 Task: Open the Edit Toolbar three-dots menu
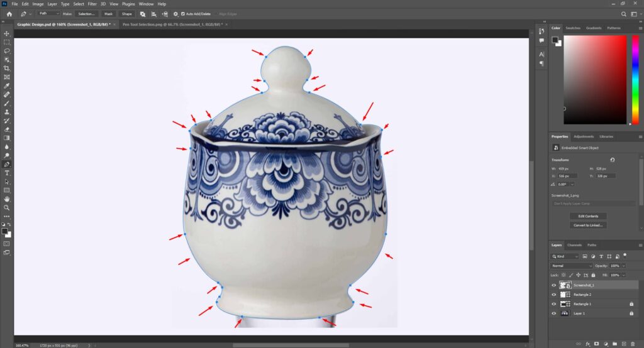(6, 216)
